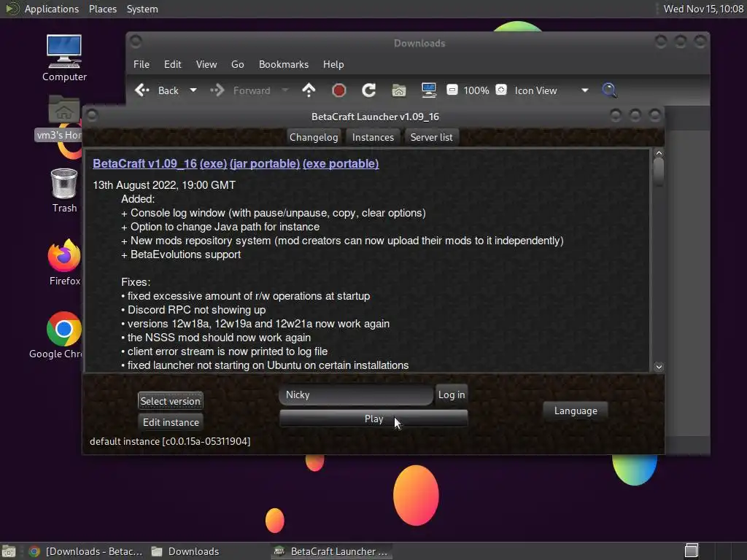The image size is (747, 560).
Task: Click the clock showing Wed Nov 15
Action: (x=703, y=9)
